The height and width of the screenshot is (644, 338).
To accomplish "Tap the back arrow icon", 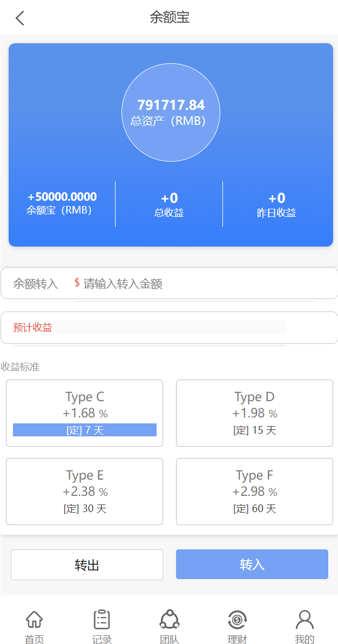I will click(20, 18).
